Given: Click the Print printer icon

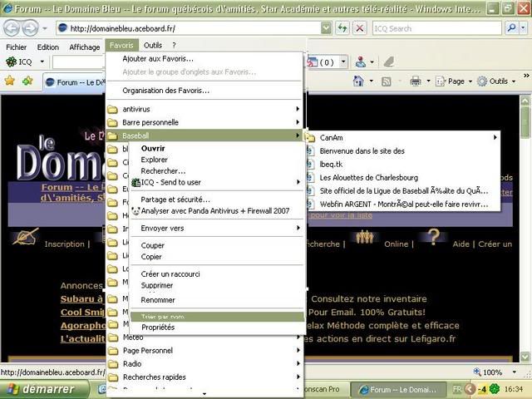Looking at the screenshot, I should (416, 81).
